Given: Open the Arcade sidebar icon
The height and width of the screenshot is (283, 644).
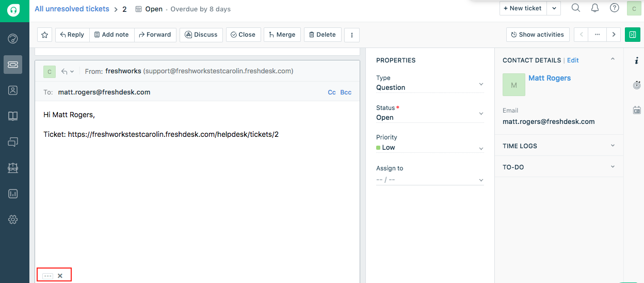Looking at the screenshot, I should click(13, 168).
